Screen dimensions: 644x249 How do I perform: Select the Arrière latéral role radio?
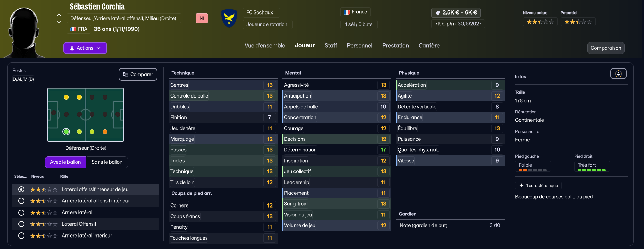click(x=21, y=213)
